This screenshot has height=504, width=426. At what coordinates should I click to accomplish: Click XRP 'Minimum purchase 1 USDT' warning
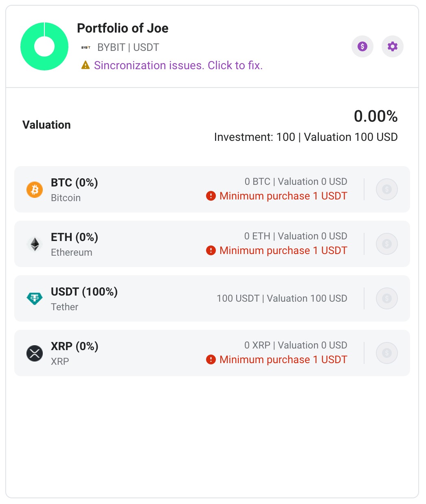point(283,359)
